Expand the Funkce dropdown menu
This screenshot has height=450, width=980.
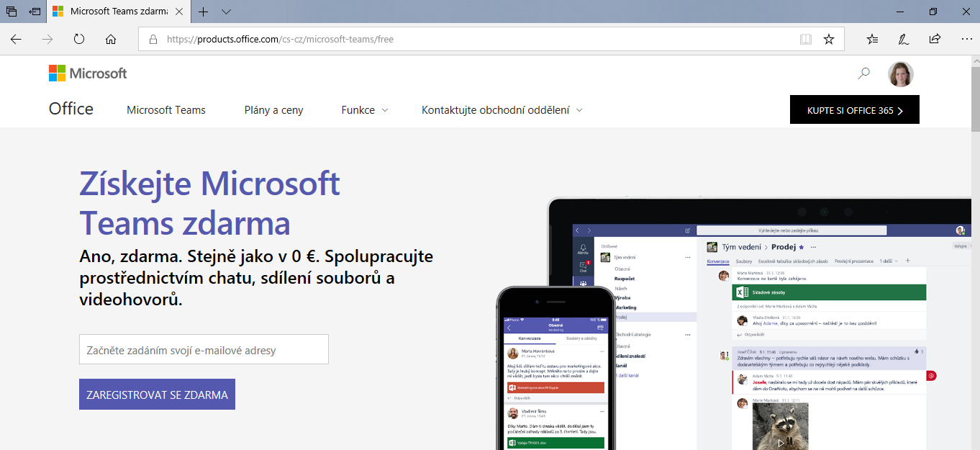[x=365, y=110]
